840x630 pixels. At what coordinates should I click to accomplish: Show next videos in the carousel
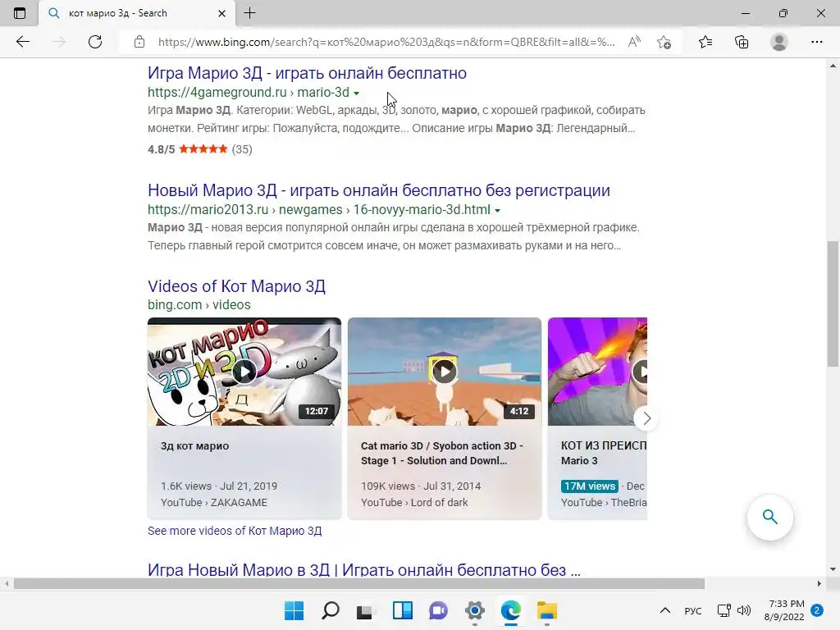pos(646,418)
